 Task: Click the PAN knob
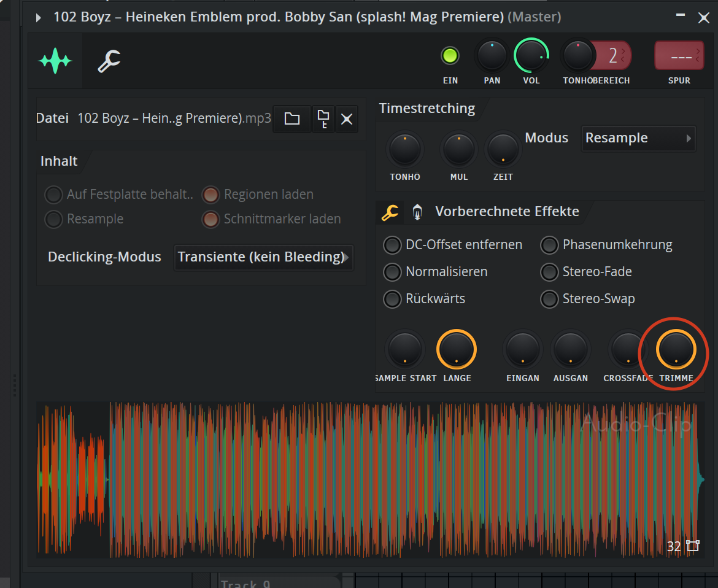pyautogui.click(x=492, y=56)
